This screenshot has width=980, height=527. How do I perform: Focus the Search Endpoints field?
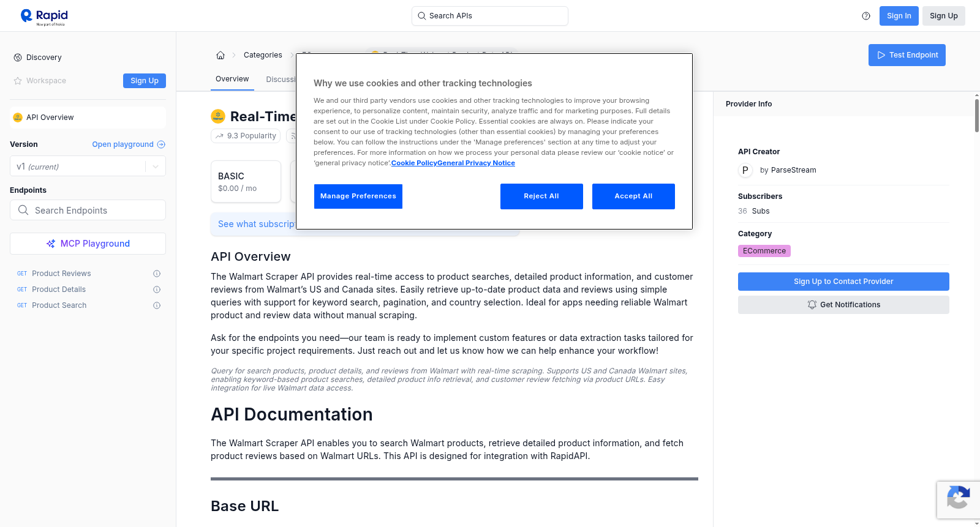coord(88,210)
